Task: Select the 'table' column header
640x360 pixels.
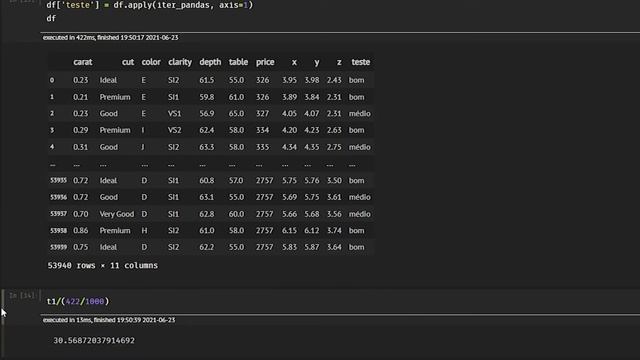Action: pos(238,62)
